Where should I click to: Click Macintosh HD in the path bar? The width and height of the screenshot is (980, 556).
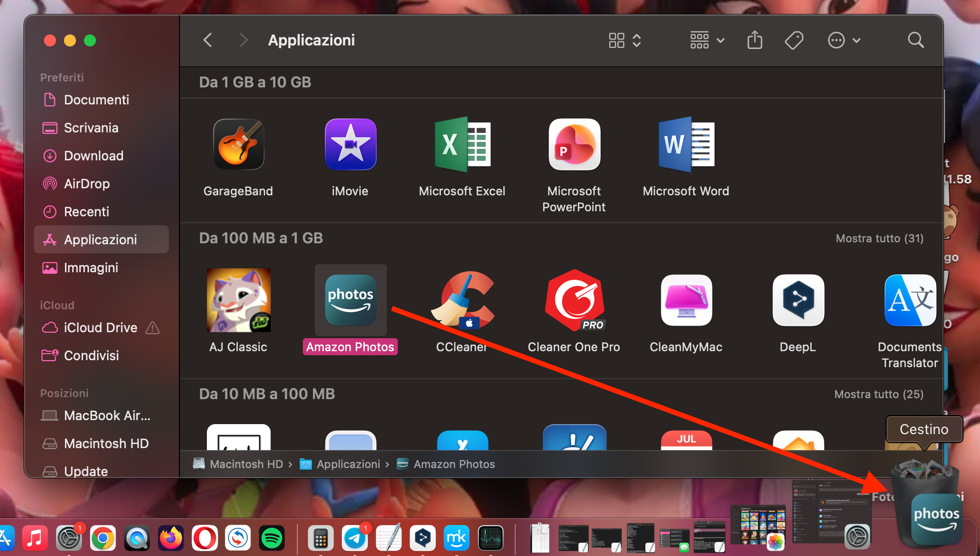pyautogui.click(x=238, y=464)
